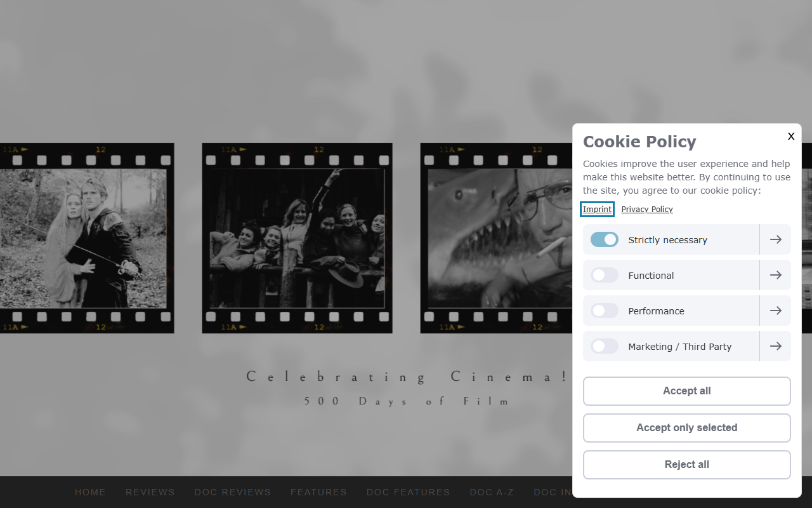Image resolution: width=812 pixels, height=508 pixels.
Task: Open the DOC FEATURES menu item
Action: pos(408,492)
